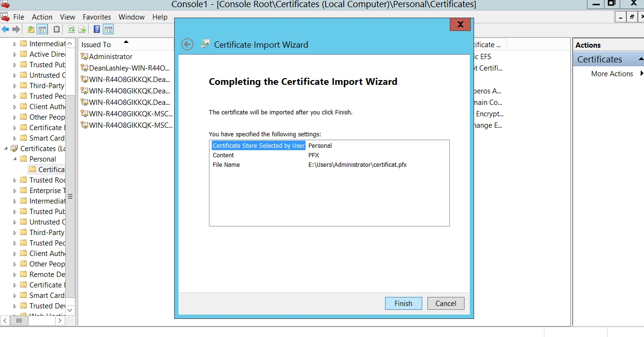
Task: Cancel the Certificate Import Wizard
Action: [x=446, y=304]
